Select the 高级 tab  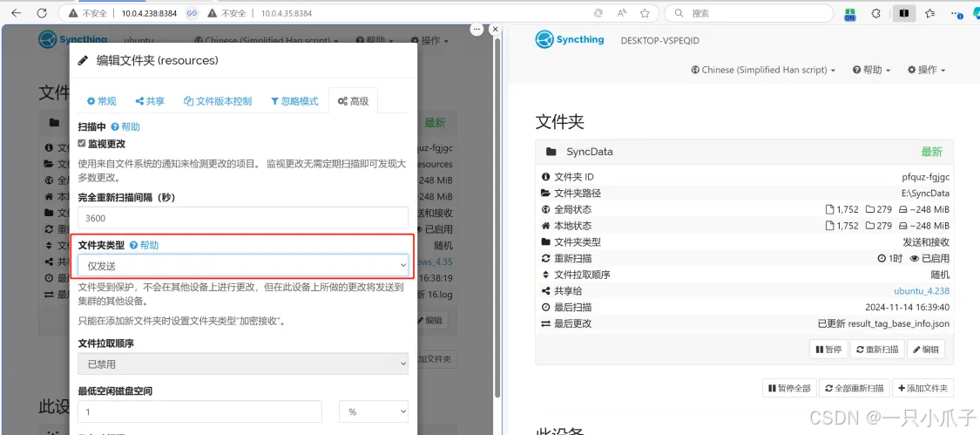click(353, 101)
